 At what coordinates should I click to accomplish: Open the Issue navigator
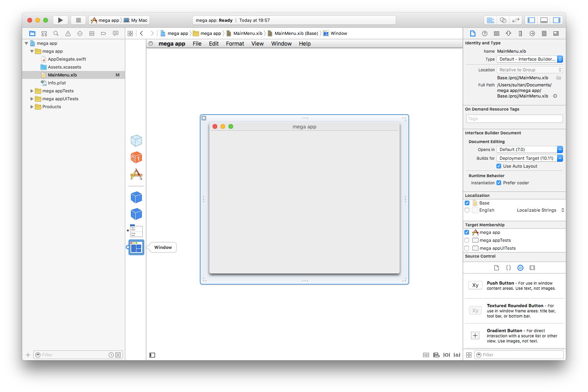click(68, 33)
